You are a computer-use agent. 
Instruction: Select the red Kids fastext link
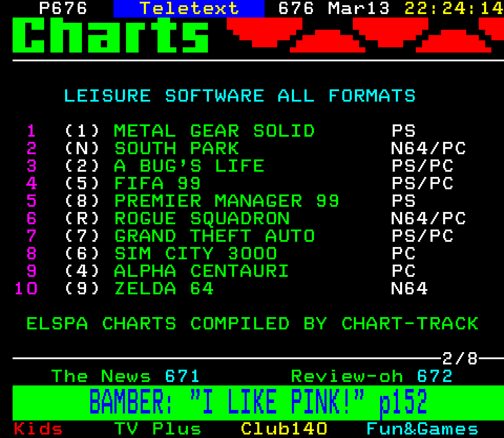[38, 429]
